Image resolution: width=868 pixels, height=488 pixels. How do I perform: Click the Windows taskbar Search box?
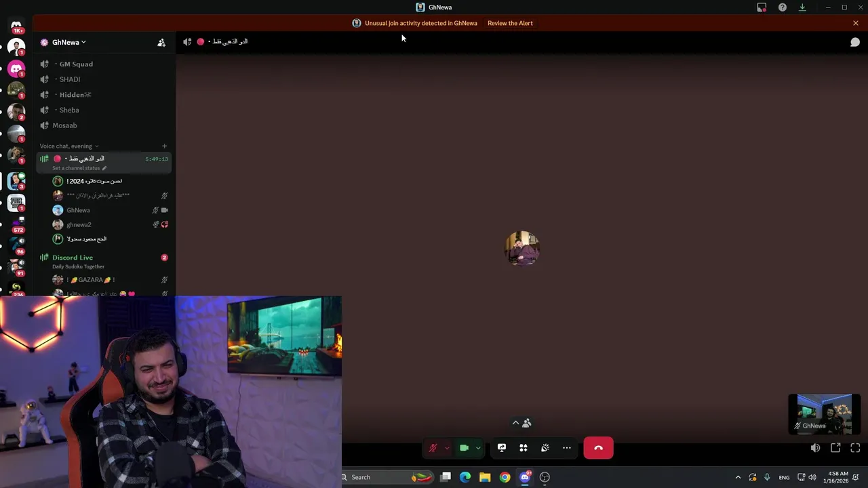click(x=387, y=477)
